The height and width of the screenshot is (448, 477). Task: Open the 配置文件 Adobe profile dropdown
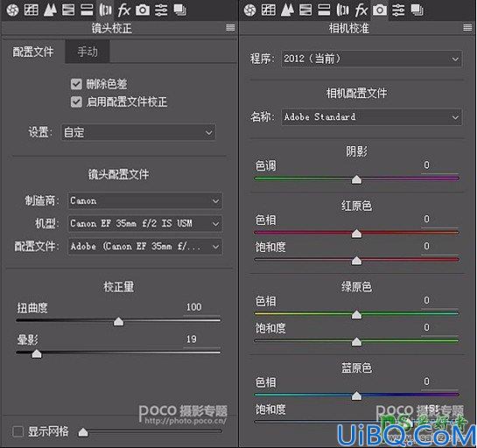(x=145, y=247)
